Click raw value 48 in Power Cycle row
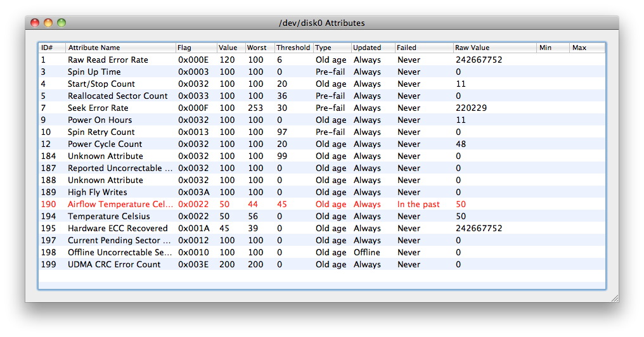 pos(461,144)
